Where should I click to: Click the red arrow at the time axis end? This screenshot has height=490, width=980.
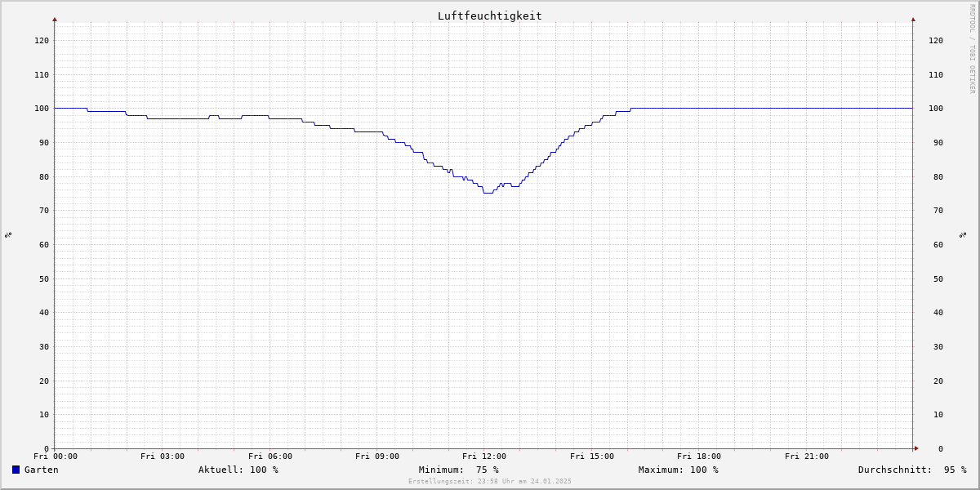[916, 448]
